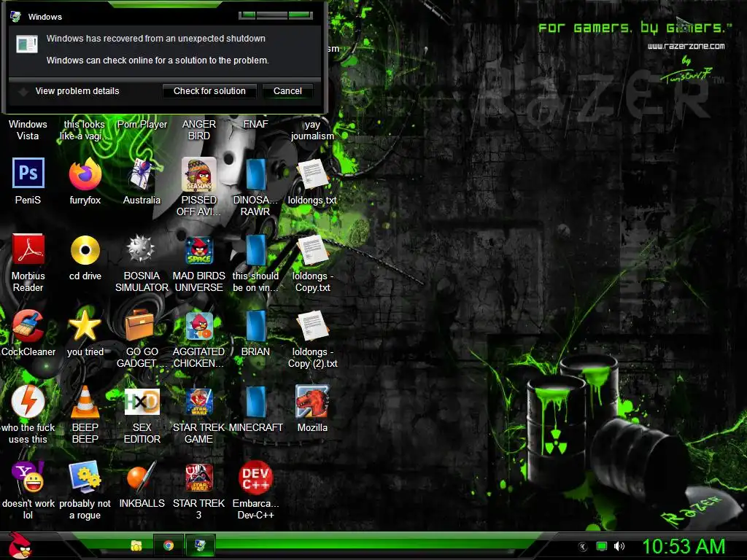The width and height of the screenshot is (747, 560).
Task: Launch the INKBALLS orange ball icon
Action: pyautogui.click(x=142, y=477)
